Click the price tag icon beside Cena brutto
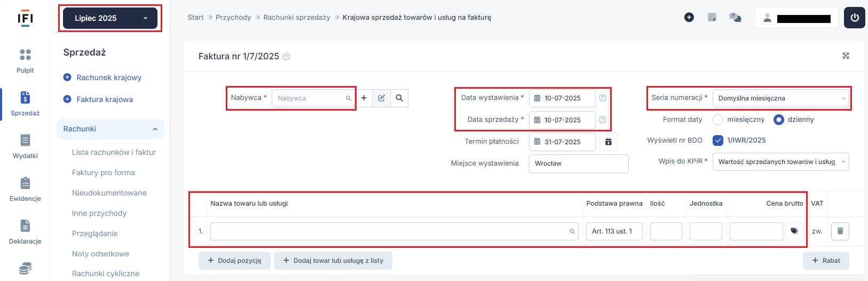 pyautogui.click(x=794, y=231)
